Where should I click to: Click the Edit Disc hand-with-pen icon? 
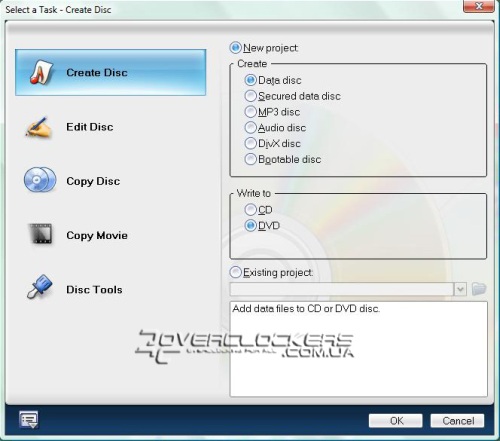pos(39,127)
